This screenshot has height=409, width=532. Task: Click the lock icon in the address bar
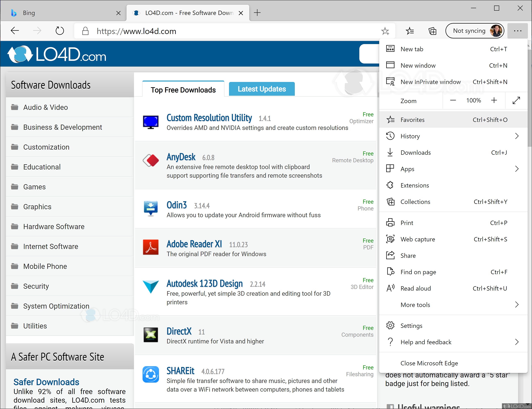coord(85,31)
